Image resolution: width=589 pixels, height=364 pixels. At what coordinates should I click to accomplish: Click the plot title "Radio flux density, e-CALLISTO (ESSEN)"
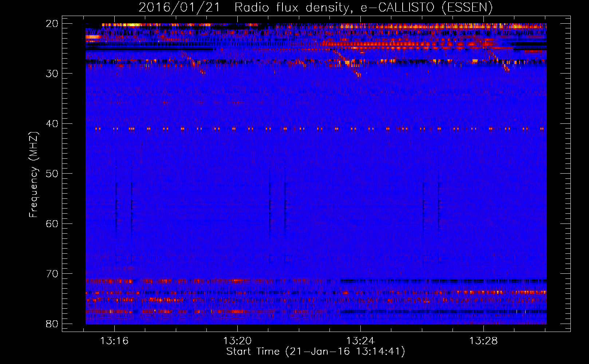(x=363, y=8)
